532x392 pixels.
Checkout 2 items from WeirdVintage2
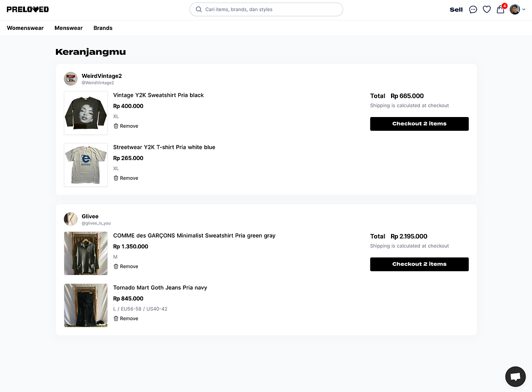coord(419,124)
